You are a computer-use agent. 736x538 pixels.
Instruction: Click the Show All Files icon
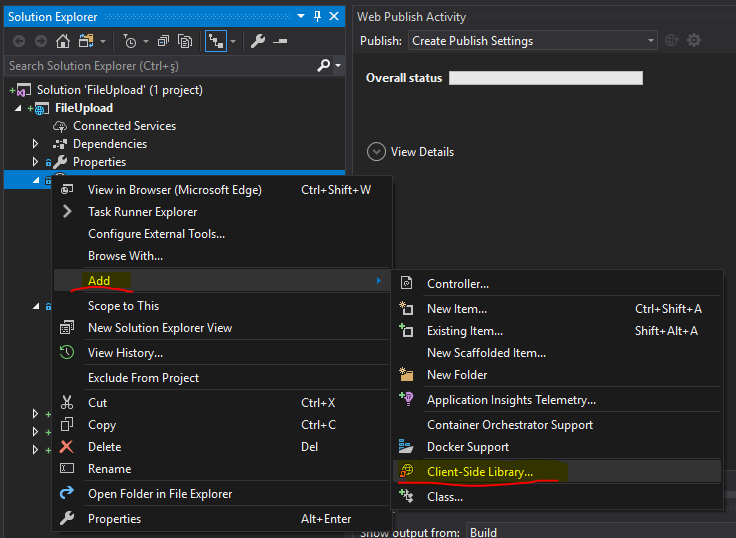tap(185, 41)
